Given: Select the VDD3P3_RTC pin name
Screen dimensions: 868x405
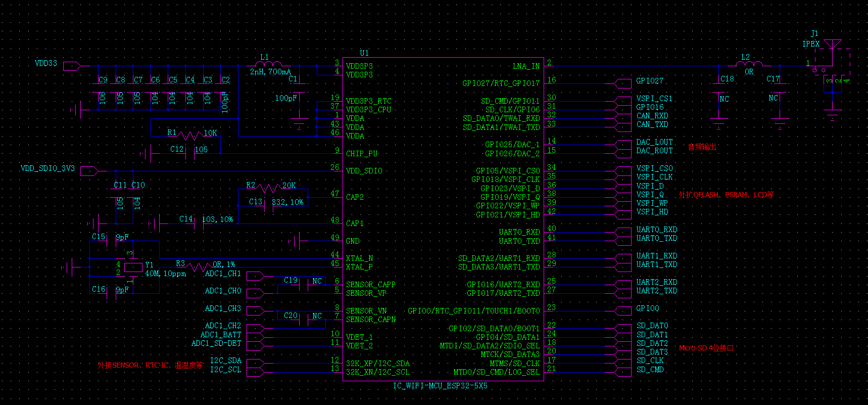Looking at the screenshot, I should [x=369, y=101].
